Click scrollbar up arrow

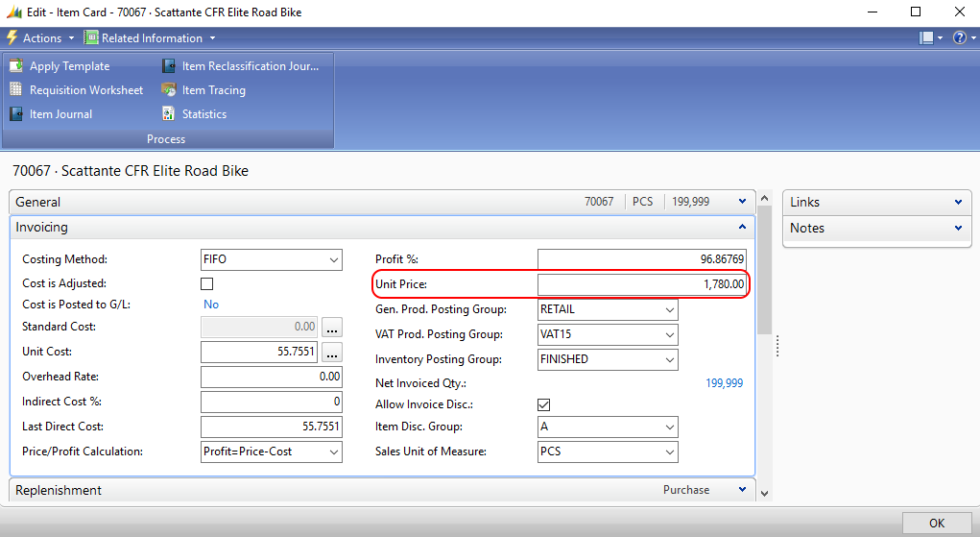coord(764,198)
